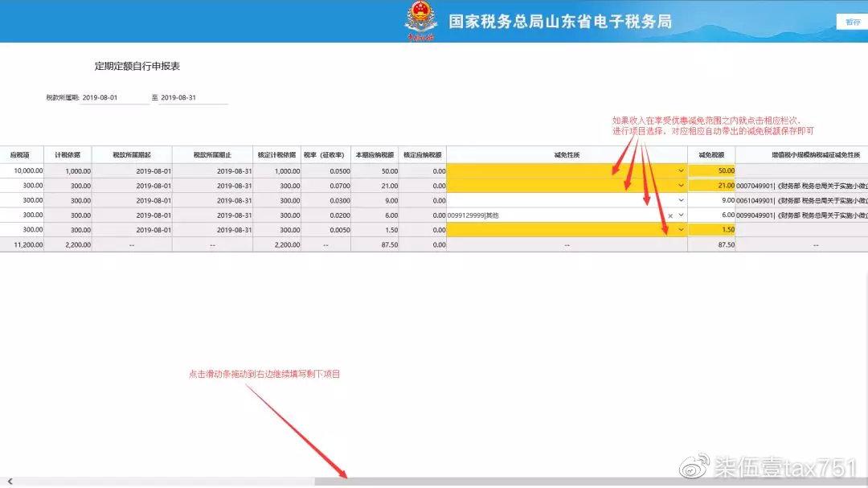Click the 核定应纳税额 column header

pyautogui.click(x=423, y=155)
